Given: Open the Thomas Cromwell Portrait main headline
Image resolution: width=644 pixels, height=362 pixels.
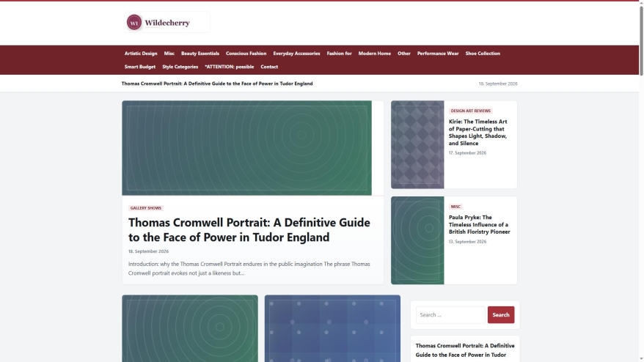Looking at the screenshot, I should (249, 229).
